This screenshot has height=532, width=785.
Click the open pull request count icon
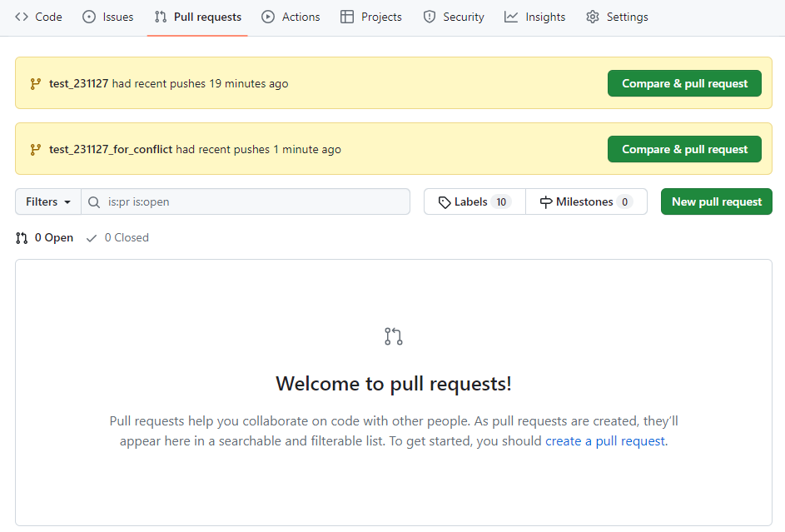22,238
